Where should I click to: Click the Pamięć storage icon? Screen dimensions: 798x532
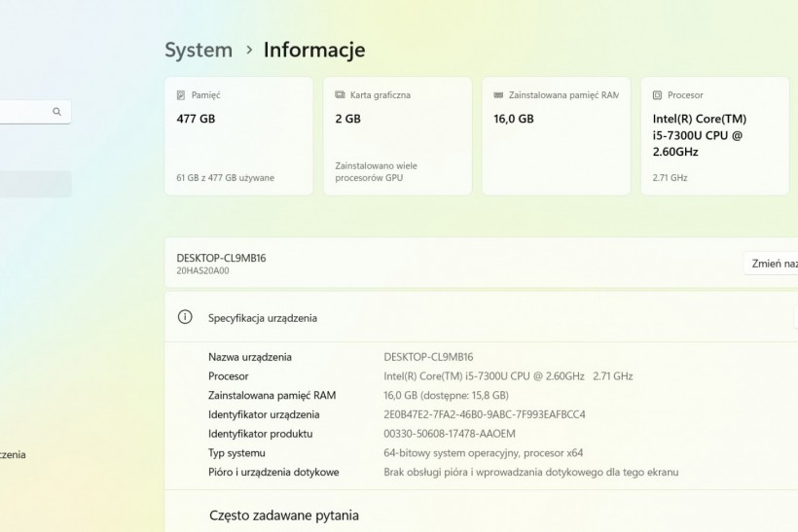pyautogui.click(x=181, y=95)
